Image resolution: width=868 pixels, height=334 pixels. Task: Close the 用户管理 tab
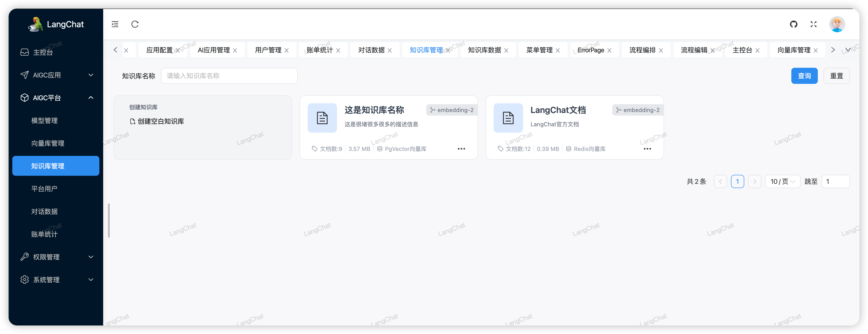click(x=287, y=50)
